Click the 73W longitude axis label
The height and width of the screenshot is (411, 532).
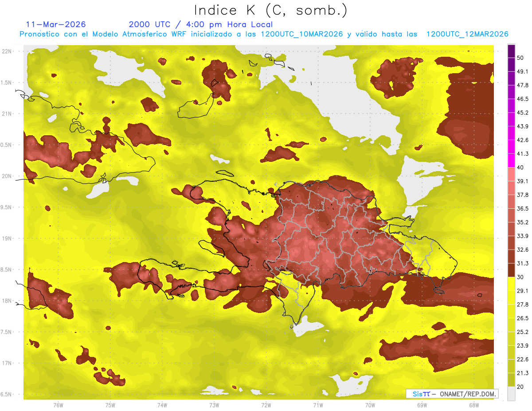pos(214,405)
